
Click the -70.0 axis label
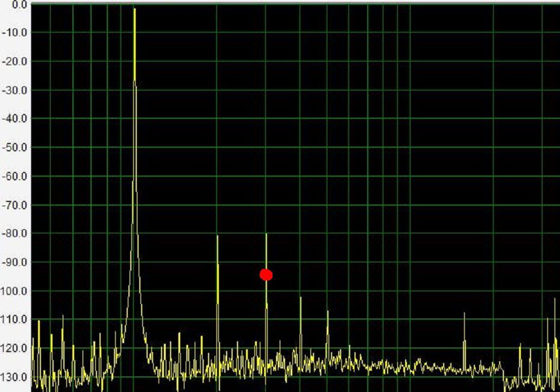pos(14,205)
